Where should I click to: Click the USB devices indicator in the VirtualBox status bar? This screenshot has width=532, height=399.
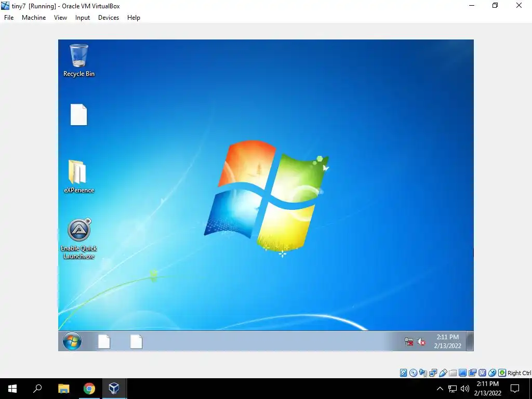click(x=443, y=373)
